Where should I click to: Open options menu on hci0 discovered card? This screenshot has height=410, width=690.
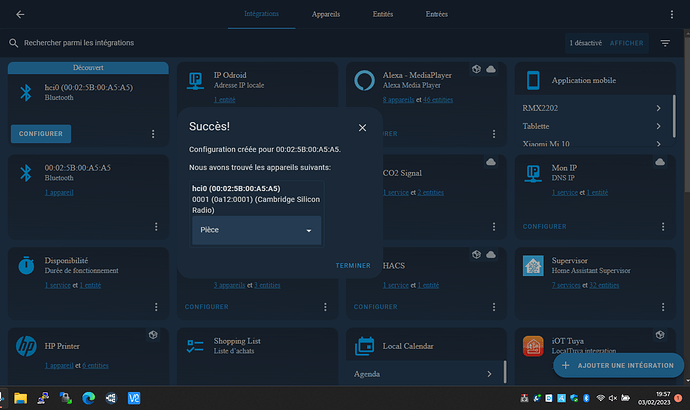[153, 134]
